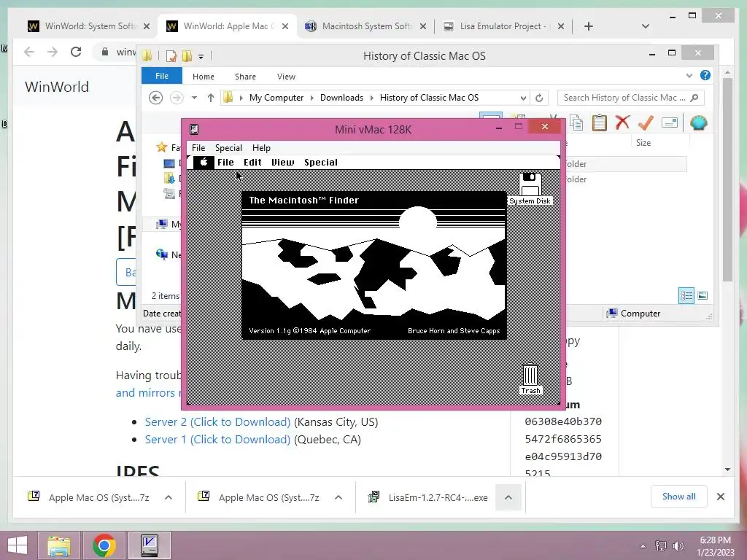Click the Mini vMac title bar icon
747x560 pixels.
tap(194, 129)
